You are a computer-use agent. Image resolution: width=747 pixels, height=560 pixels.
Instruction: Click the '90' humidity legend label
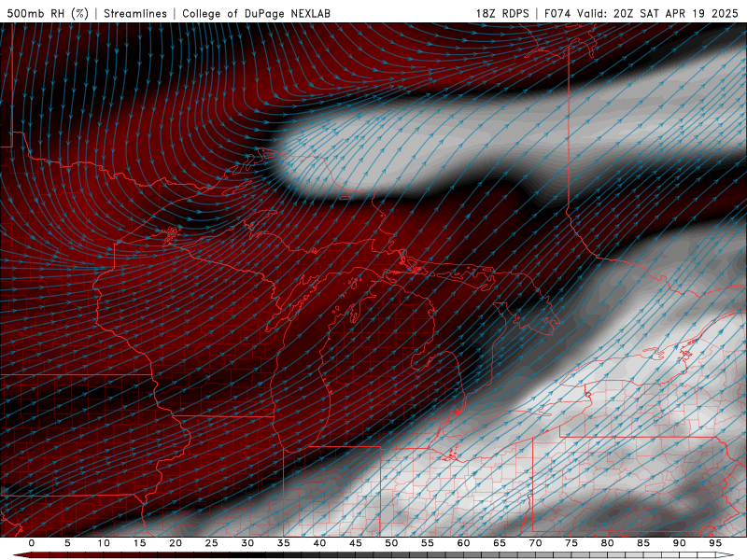679,543
